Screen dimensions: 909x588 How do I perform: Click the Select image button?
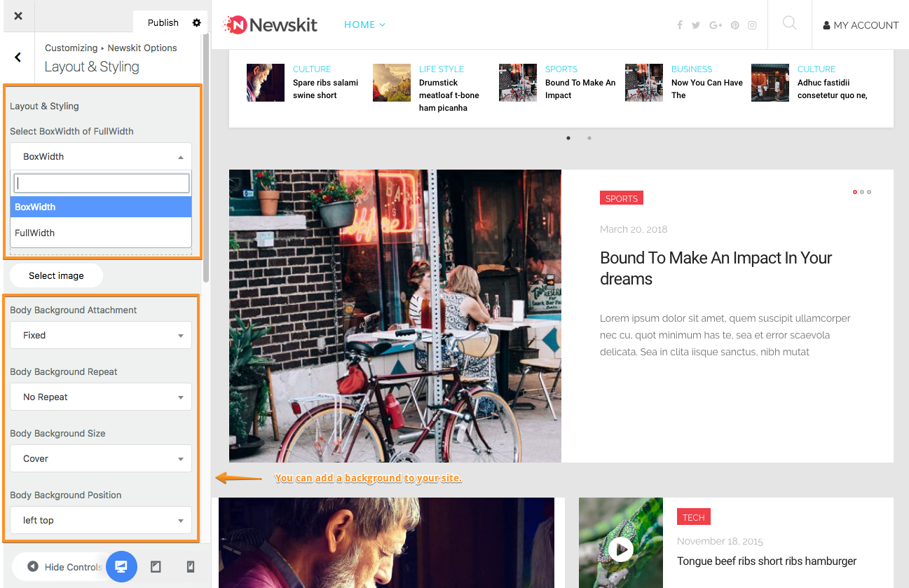[56, 275]
